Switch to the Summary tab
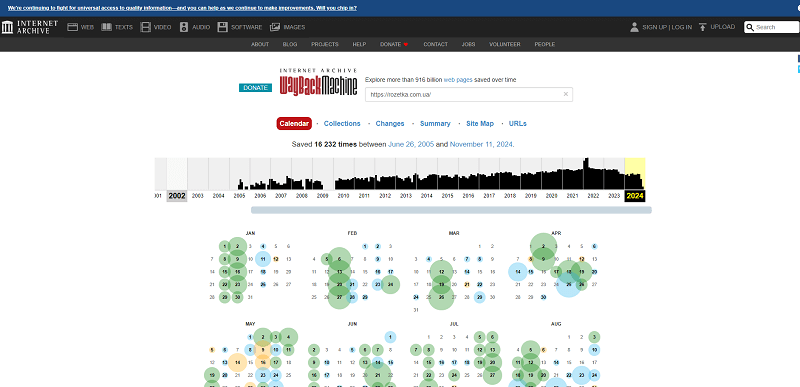 435,123
